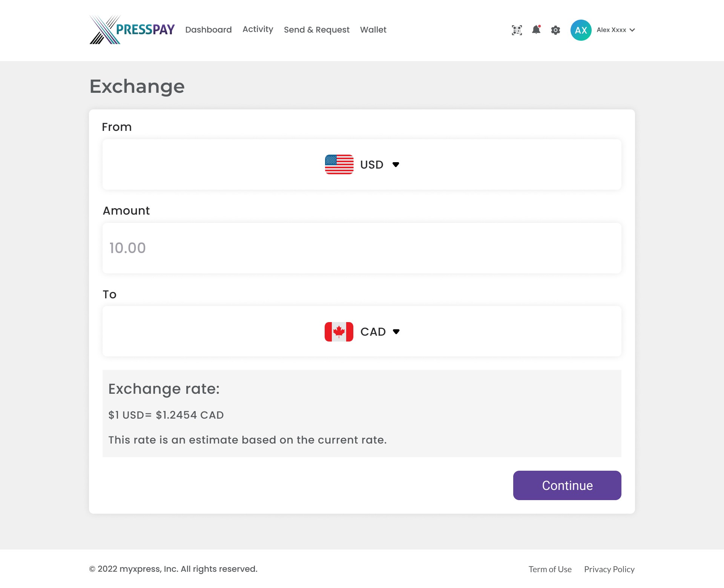
Task: Open the Activity menu item
Action: tap(258, 29)
